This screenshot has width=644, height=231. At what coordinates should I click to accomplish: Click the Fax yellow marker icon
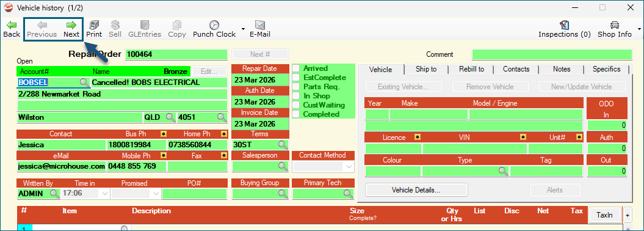coord(224,156)
